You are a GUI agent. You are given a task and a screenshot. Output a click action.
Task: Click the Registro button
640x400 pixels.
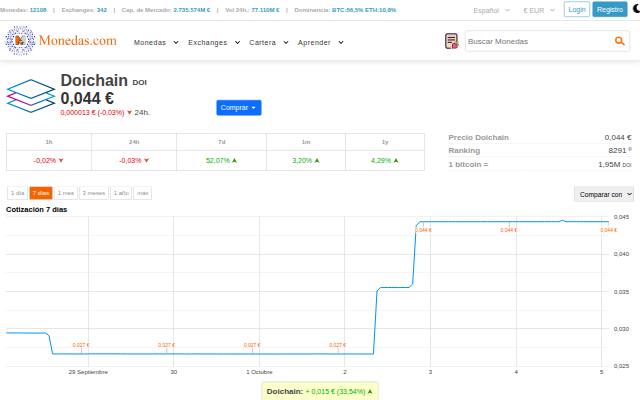click(x=610, y=9)
